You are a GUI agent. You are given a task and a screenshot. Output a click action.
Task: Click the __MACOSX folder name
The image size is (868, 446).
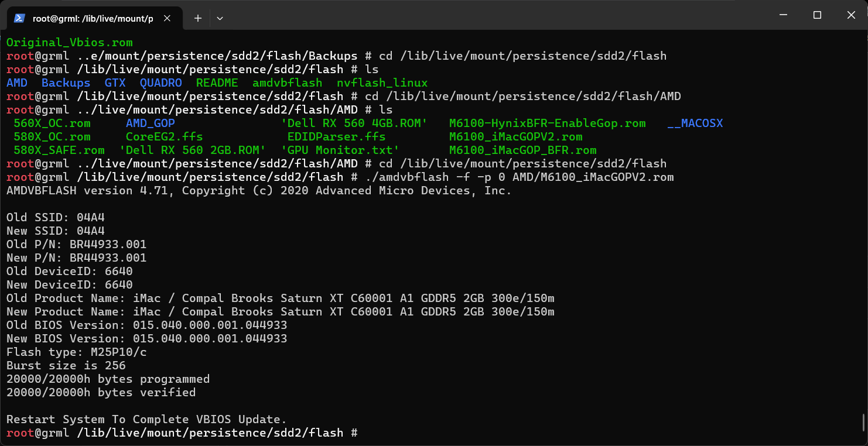(695, 123)
